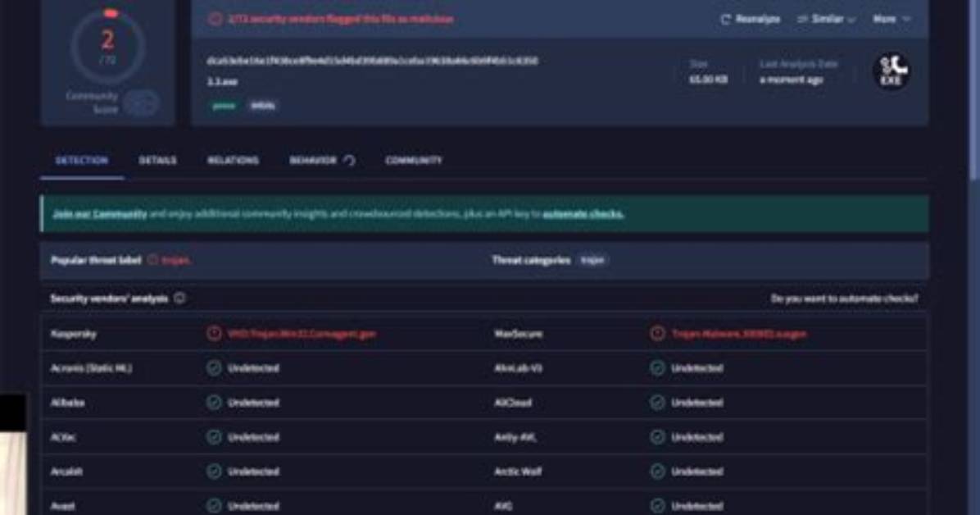Click the Community Score badge icon
The width and height of the screenshot is (980, 515).
141,103
